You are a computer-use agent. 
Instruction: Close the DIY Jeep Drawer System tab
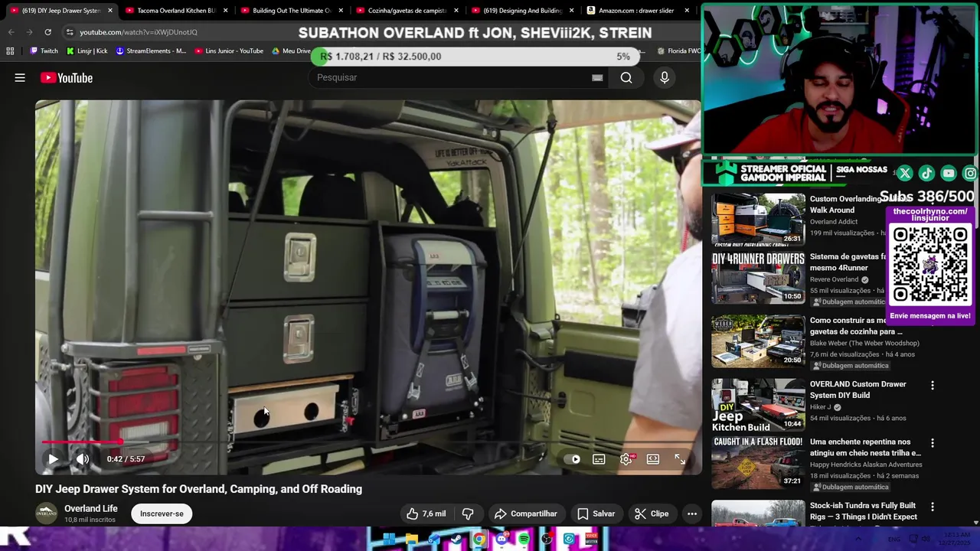click(110, 11)
